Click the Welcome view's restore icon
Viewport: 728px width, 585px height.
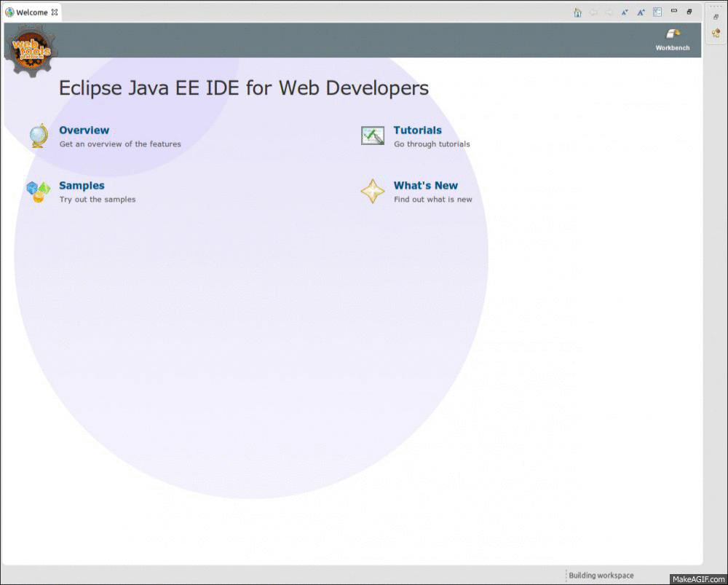point(689,12)
